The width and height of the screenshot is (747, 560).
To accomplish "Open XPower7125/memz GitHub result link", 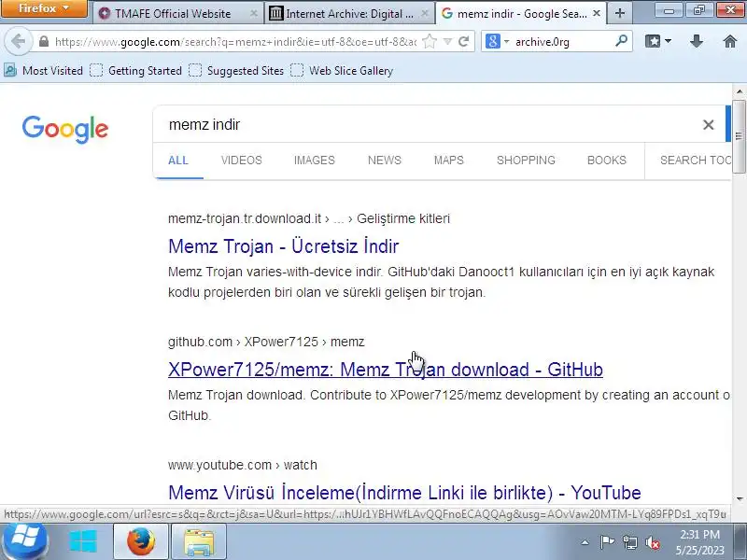I will click(386, 370).
